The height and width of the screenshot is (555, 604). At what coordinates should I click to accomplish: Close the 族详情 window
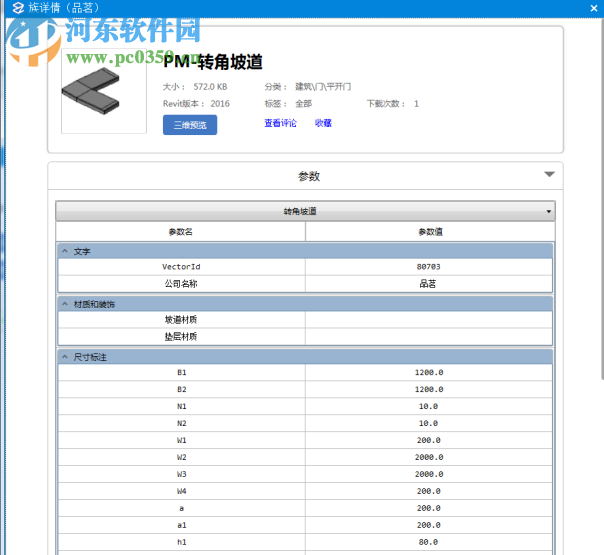tap(594, 8)
